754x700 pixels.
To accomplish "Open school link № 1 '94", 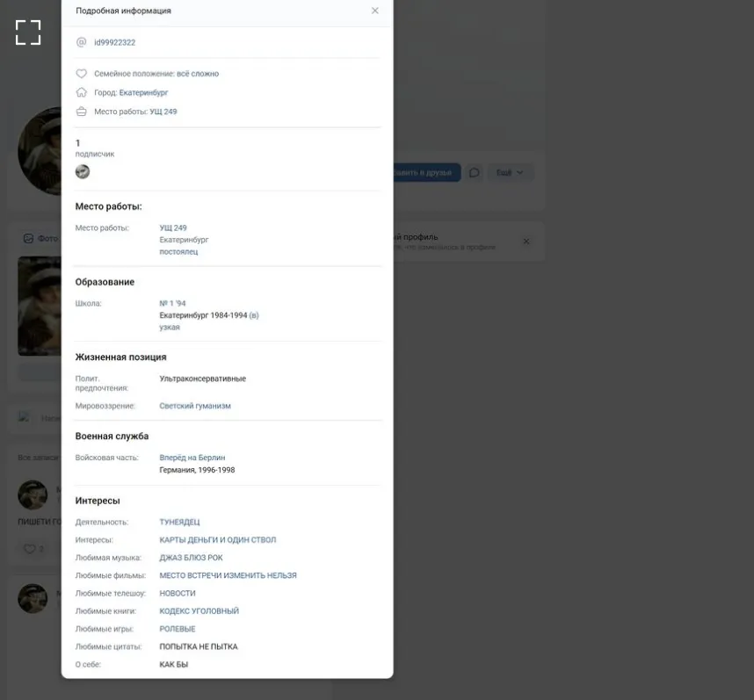I will 172,303.
